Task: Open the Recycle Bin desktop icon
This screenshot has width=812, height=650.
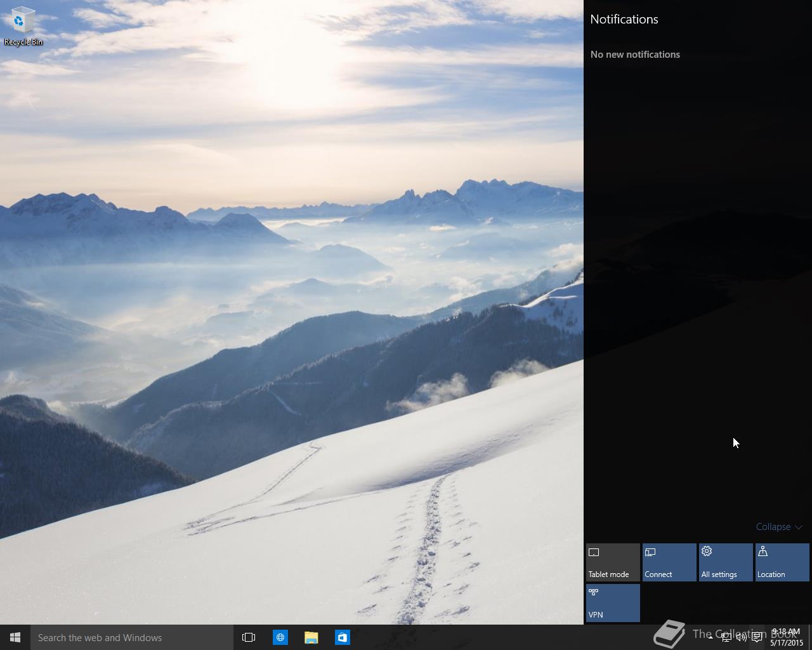Action: tap(23, 26)
